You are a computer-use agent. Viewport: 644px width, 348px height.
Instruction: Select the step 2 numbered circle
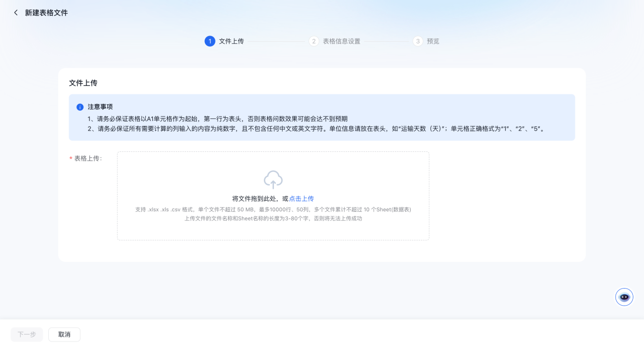point(314,41)
